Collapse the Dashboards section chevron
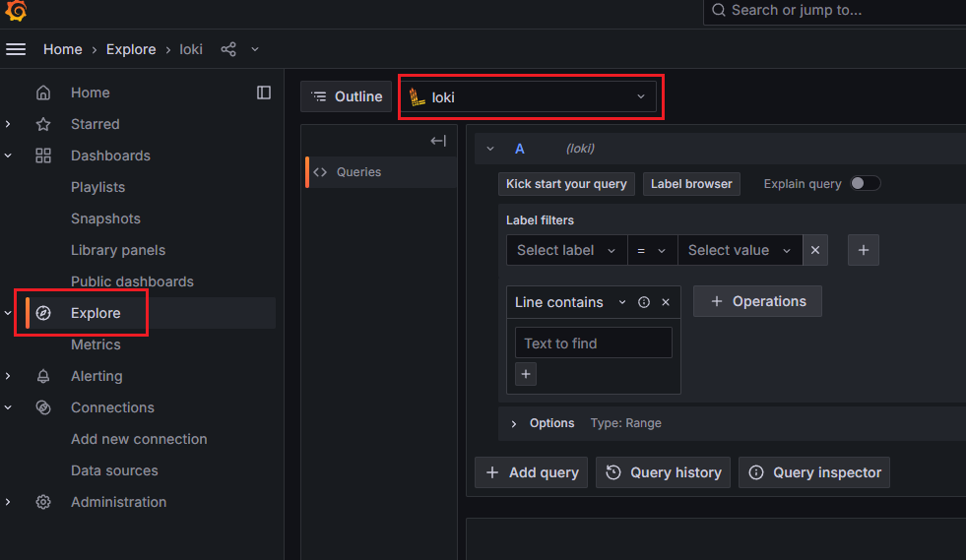 click(8, 156)
